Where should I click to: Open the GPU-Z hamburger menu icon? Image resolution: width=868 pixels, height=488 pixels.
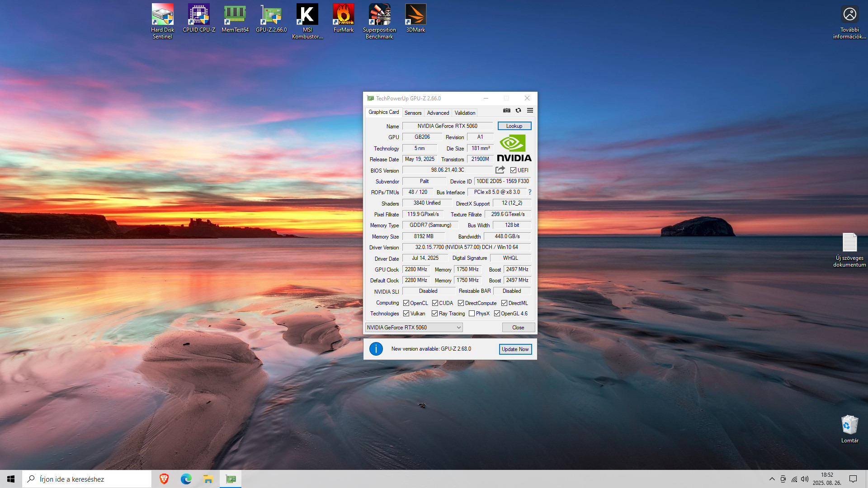click(530, 110)
